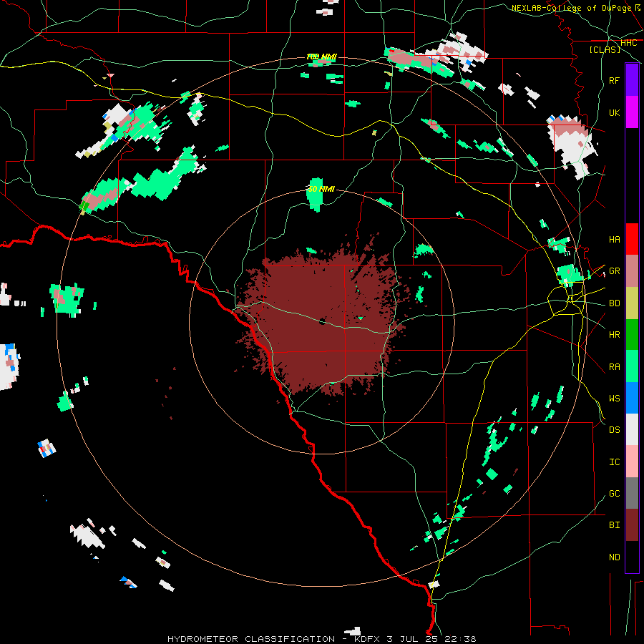
Task: Click the BI brown legend swatch
Action: [632, 525]
